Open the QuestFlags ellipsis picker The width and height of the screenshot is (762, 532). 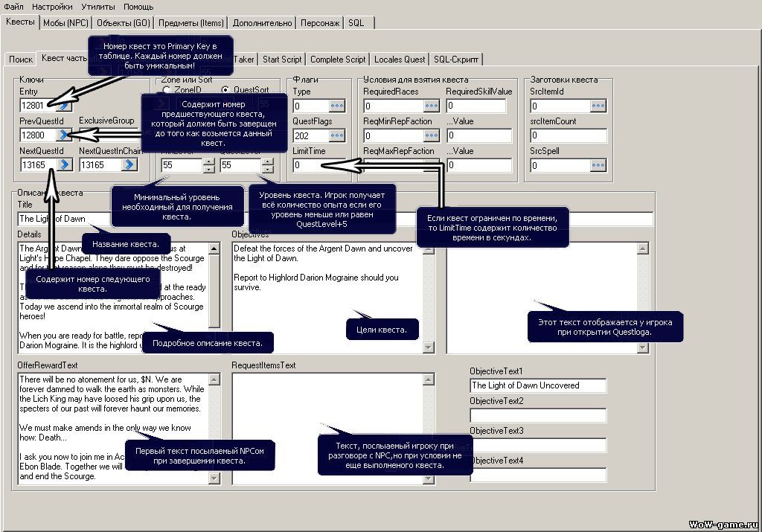click(337, 135)
